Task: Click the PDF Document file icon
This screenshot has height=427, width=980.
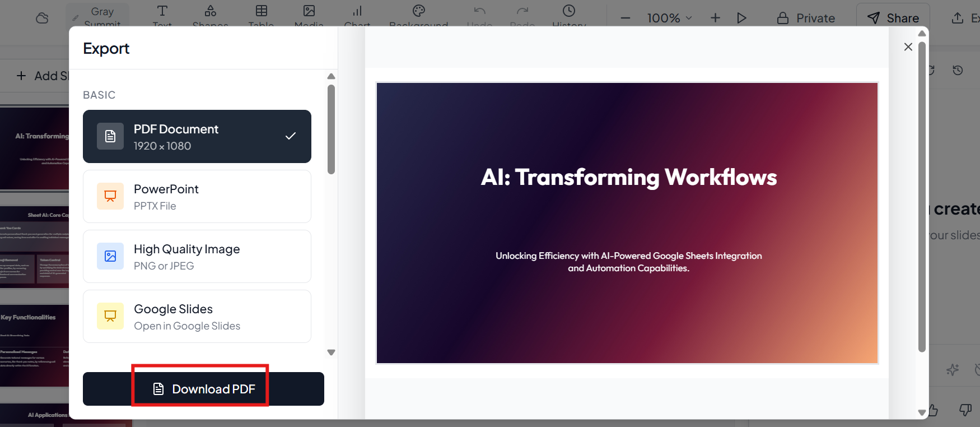Action: click(x=110, y=136)
